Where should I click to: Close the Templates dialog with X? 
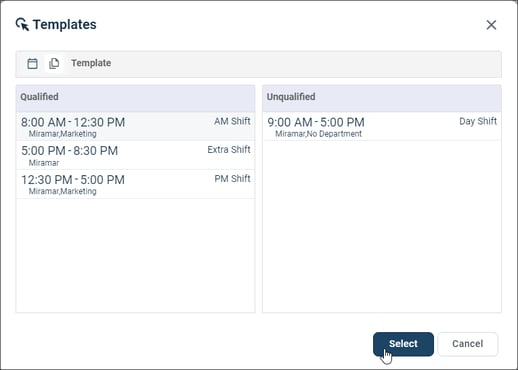click(x=491, y=25)
